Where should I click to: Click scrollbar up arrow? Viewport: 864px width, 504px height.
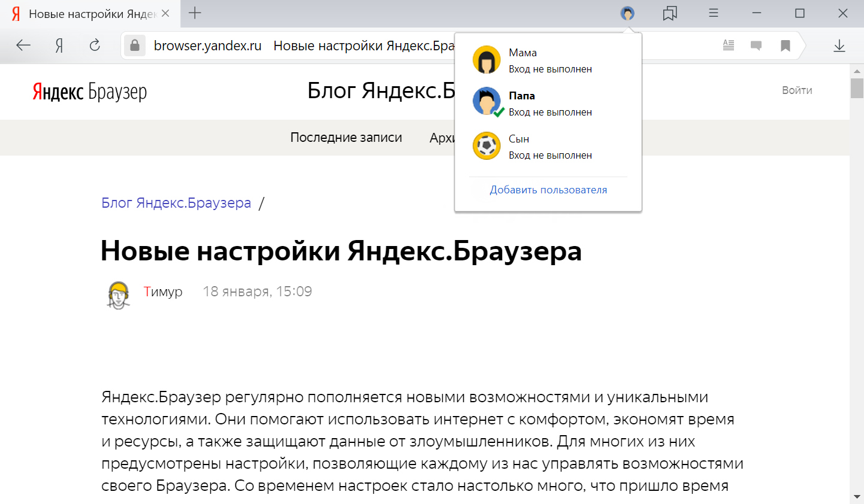tap(857, 71)
